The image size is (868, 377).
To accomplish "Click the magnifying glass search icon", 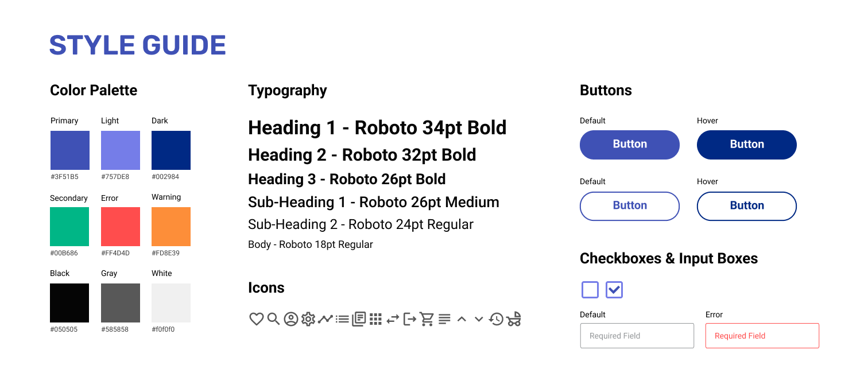I will coord(274,318).
